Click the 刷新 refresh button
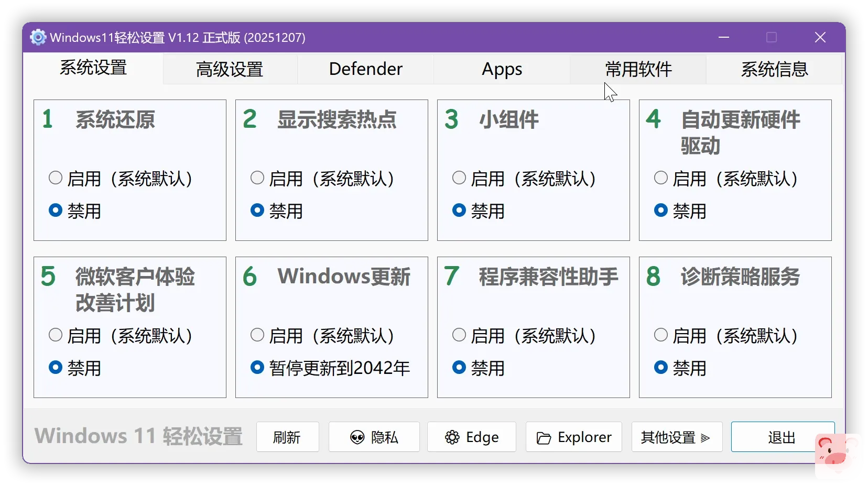Viewport: 868px width, 486px height. pos(287,437)
